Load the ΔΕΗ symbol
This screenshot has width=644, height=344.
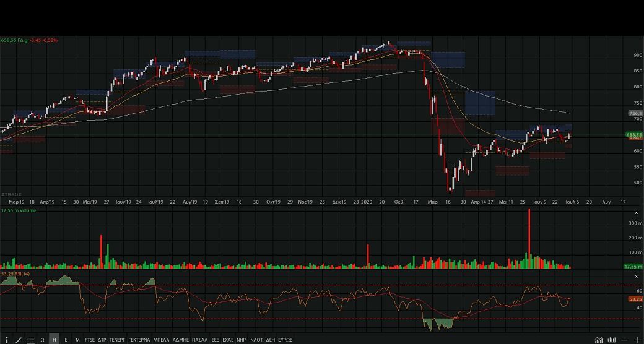(x=270, y=340)
